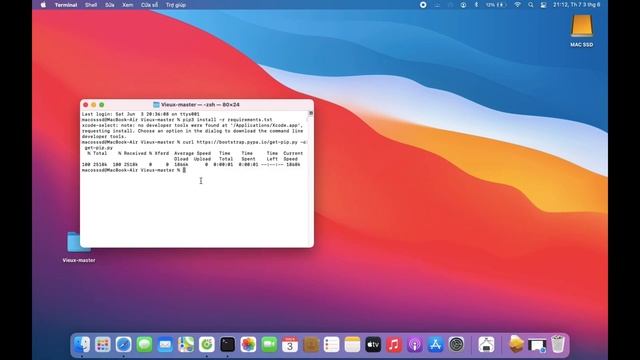
Task: Open Launchpad in the Dock
Action: [102, 344]
